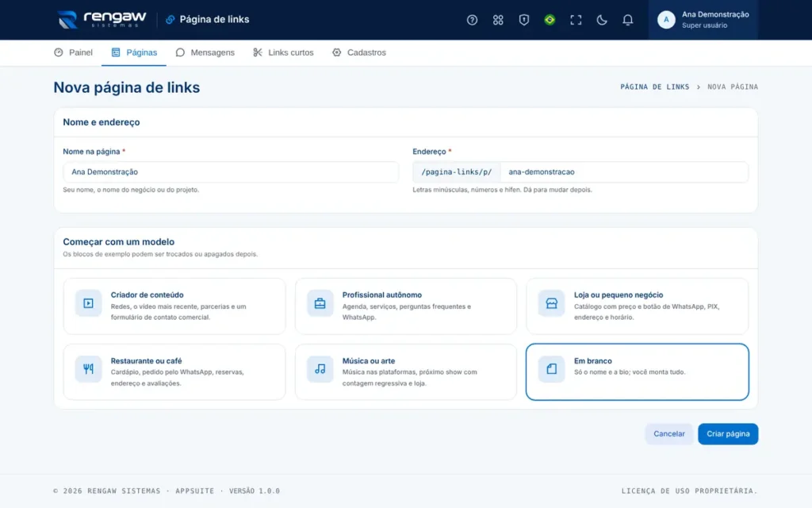Image resolution: width=812 pixels, height=508 pixels.
Task: Open the Mensagens tab
Action: [x=205, y=52]
